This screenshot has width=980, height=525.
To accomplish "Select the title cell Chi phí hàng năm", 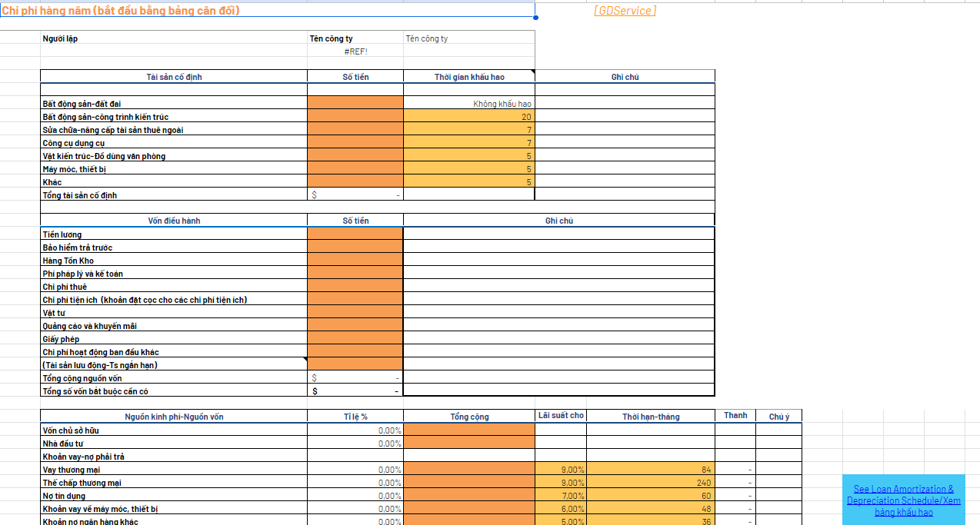I will tap(267, 11).
